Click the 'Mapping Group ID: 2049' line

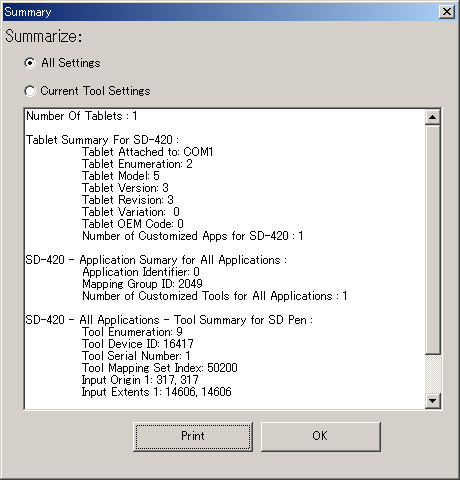[142, 284]
